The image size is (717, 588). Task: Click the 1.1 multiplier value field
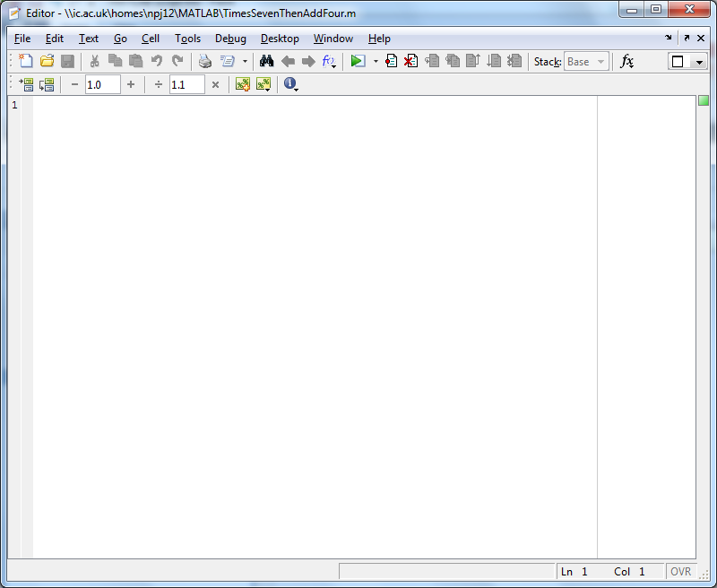click(x=187, y=84)
